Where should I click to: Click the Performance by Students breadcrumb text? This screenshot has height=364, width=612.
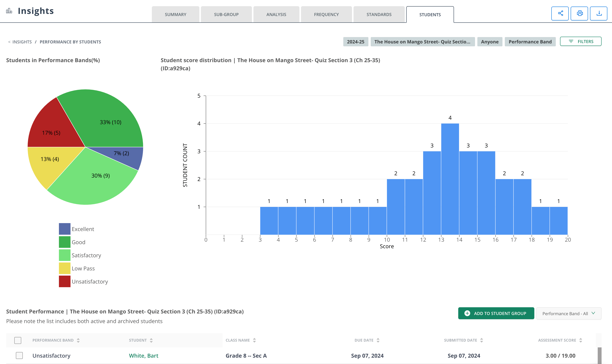coord(70,42)
